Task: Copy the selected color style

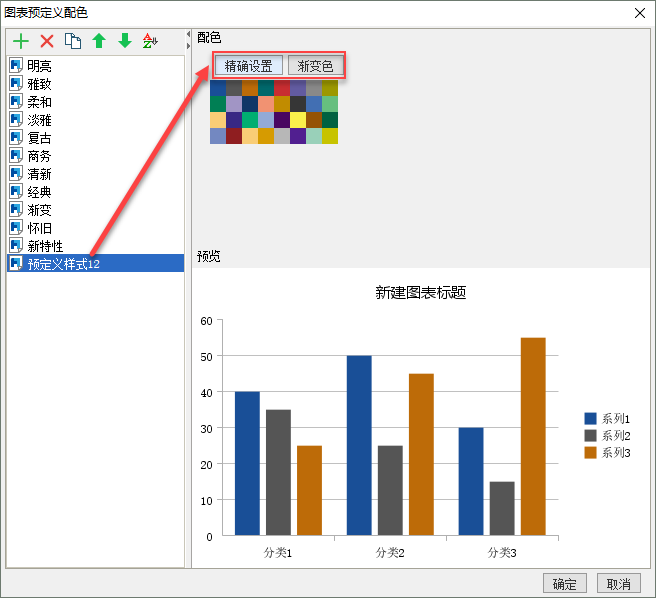Action: pyautogui.click(x=73, y=41)
